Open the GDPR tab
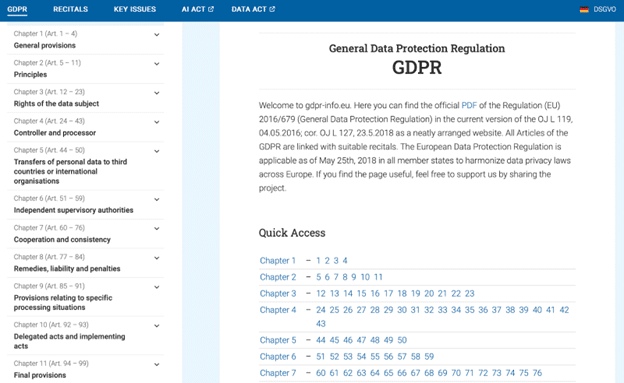Screen dimensions: 624x383 point(17,9)
